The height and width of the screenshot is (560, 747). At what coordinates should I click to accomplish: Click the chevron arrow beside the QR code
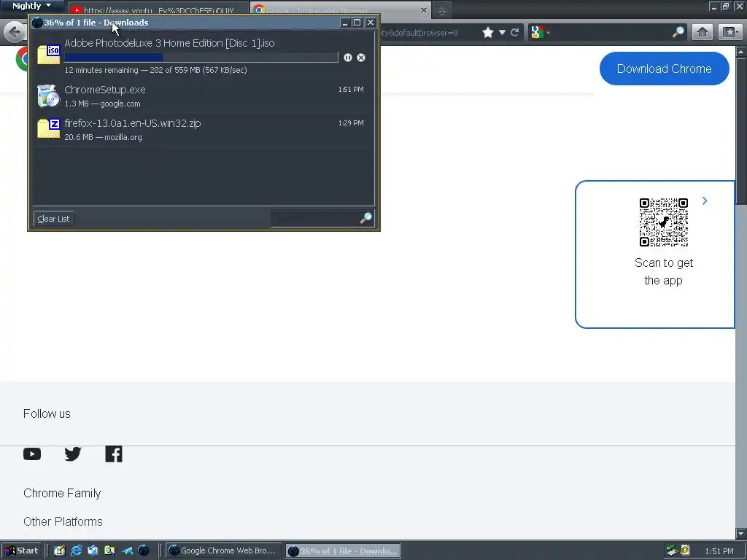pyautogui.click(x=705, y=201)
